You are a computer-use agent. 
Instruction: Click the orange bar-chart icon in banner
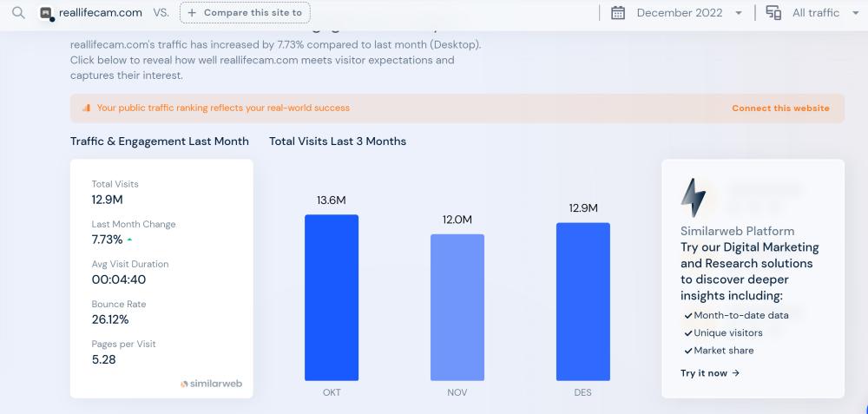tap(86, 108)
